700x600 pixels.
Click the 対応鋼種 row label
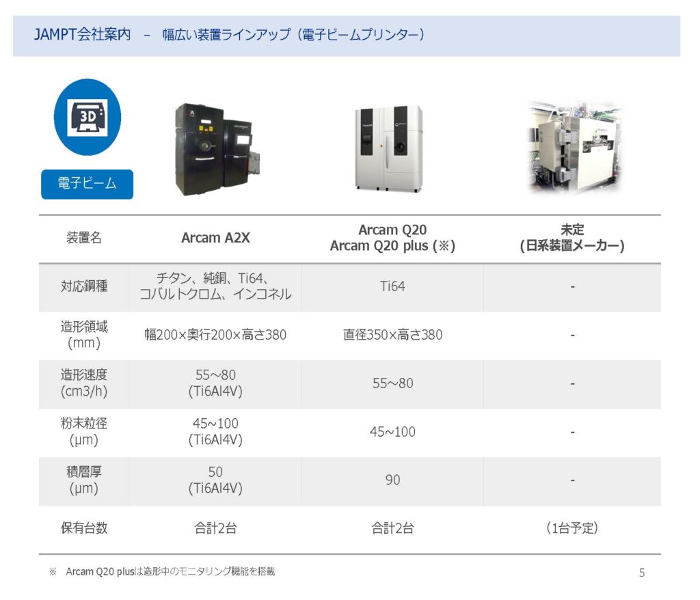tap(84, 286)
